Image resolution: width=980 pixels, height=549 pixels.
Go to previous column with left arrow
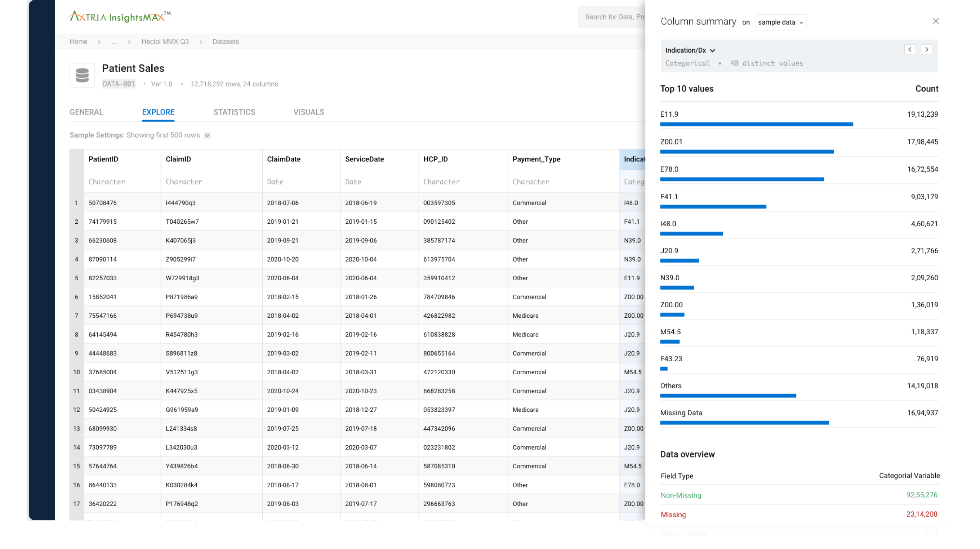[x=910, y=49]
